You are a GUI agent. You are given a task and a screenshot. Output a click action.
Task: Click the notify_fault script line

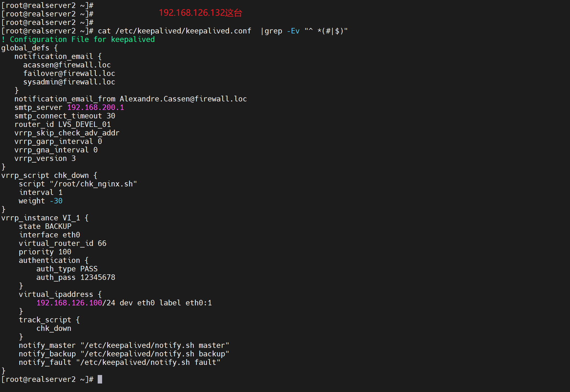pos(119,362)
